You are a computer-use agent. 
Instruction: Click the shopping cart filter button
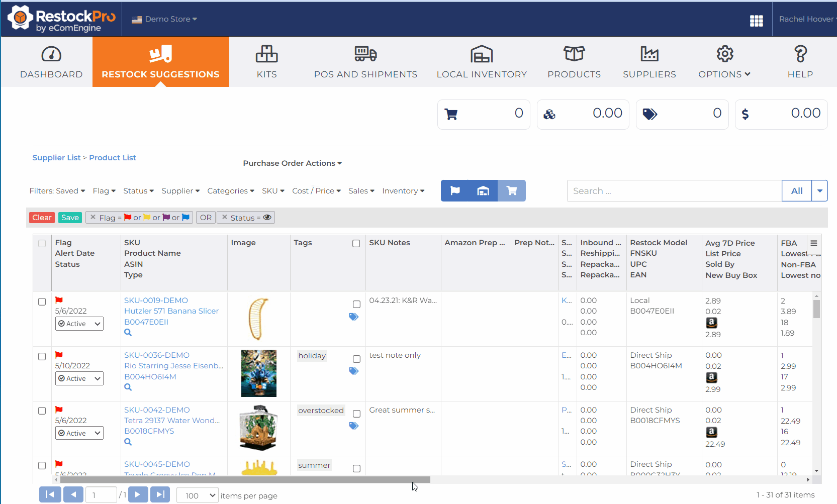(512, 191)
